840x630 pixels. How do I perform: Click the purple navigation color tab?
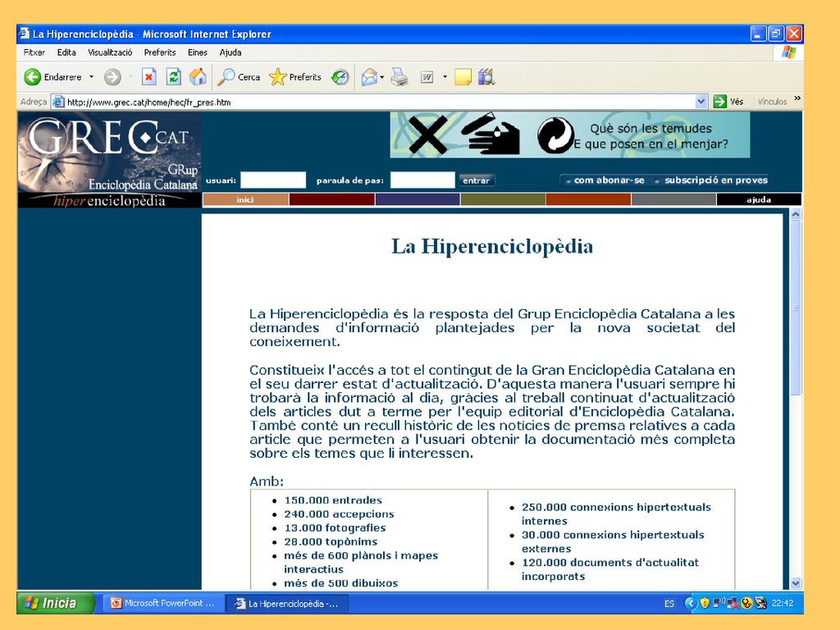pyautogui.click(x=418, y=200)
